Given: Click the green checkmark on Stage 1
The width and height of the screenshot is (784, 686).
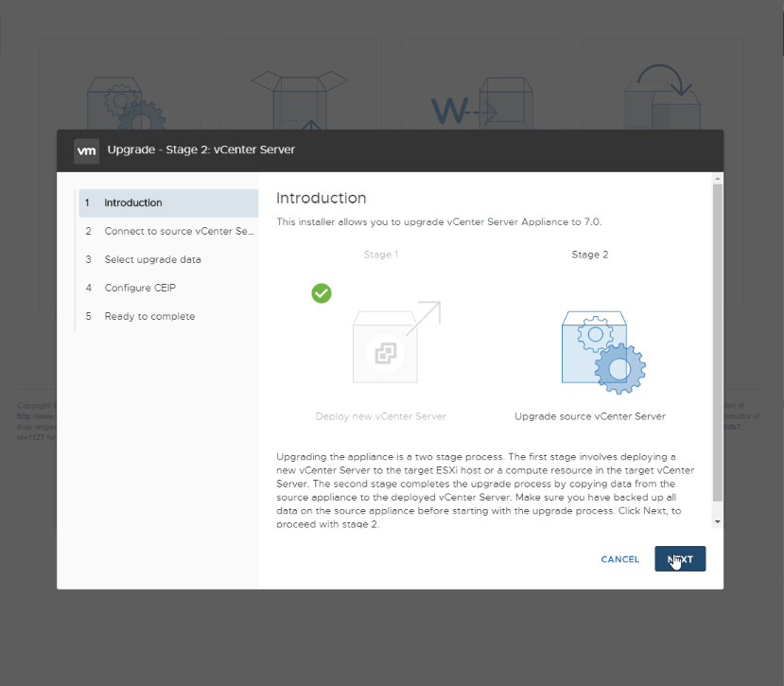Looking at the screenshot, I should point(322,293).
